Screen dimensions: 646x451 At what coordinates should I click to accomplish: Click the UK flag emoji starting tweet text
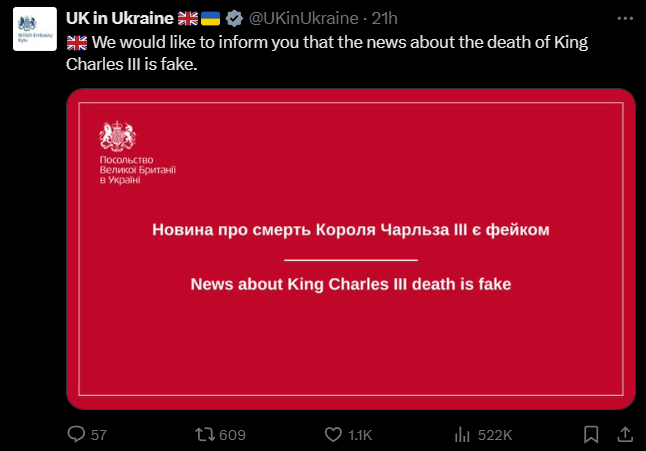click(x=77, y=42)
